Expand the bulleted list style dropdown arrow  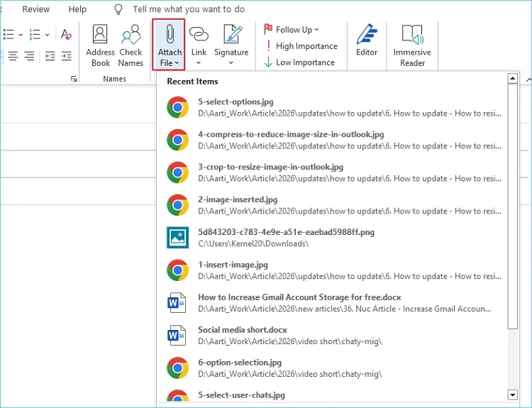21,35
